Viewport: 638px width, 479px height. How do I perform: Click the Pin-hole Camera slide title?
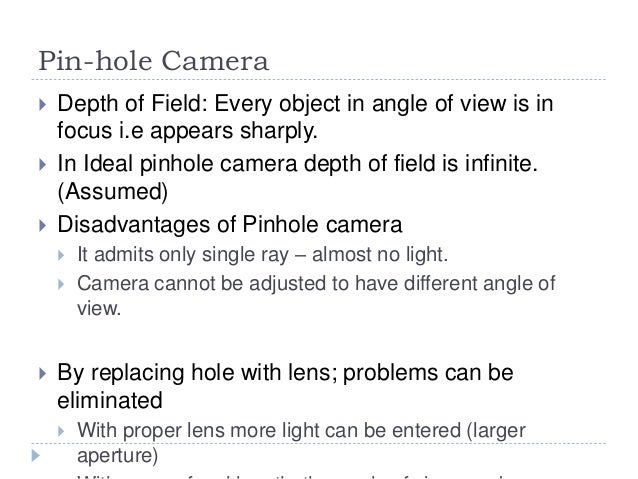click(x=153, y=61)
